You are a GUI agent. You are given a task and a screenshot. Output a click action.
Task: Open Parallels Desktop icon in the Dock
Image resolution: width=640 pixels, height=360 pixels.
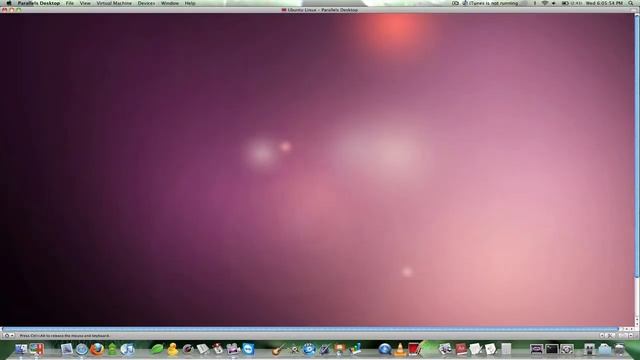36,349
